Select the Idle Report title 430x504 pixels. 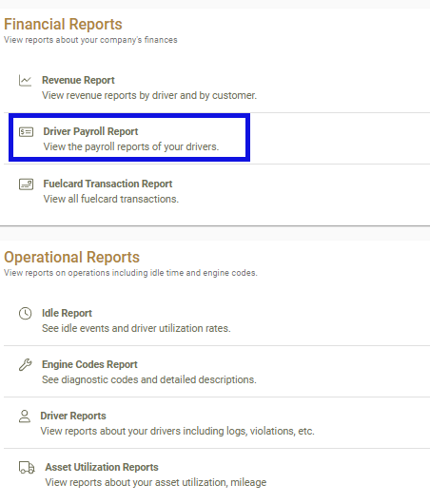click(67, 313)
